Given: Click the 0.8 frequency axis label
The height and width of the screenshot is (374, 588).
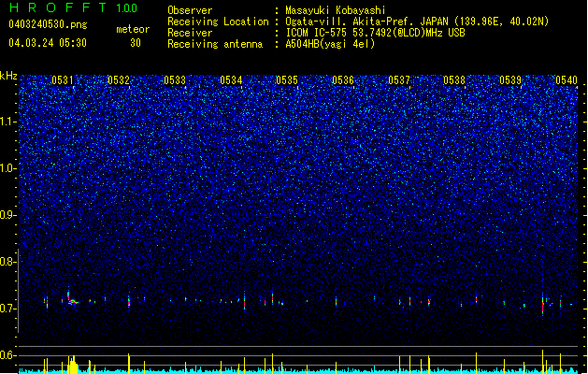Looking at the screenshot, I should click(x=8, y=262).
